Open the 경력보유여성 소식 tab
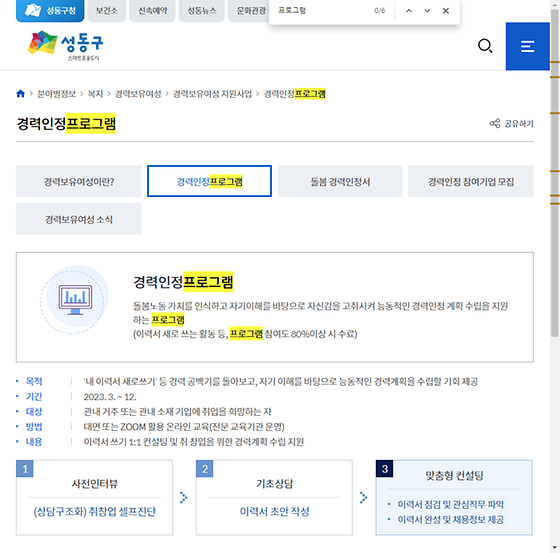This screenshot has height=553, width=560. (x=79, y=219)
